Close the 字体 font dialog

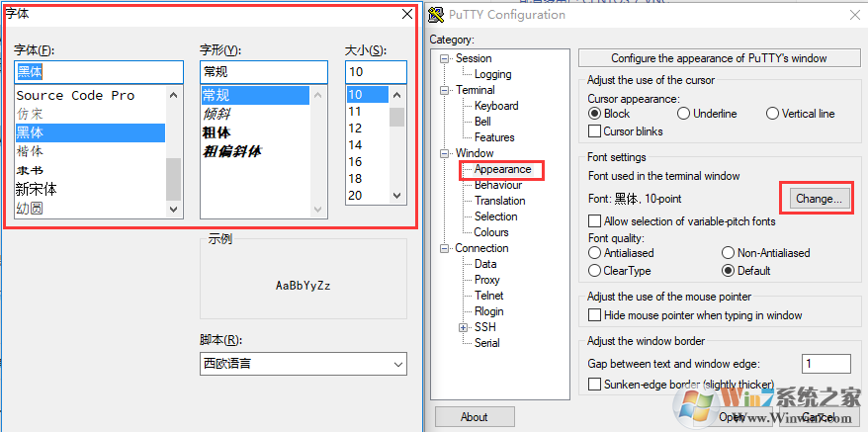point(407,14)
